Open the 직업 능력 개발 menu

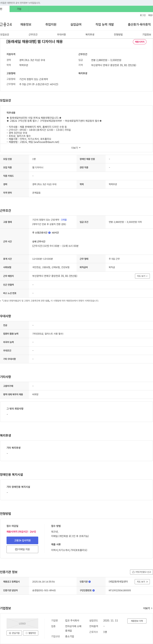point(105,24)
